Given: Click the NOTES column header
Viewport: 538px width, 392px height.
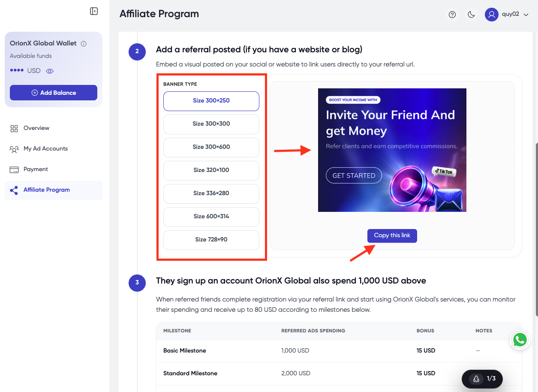Looking at the screenshot, I should tap(484, 331).
